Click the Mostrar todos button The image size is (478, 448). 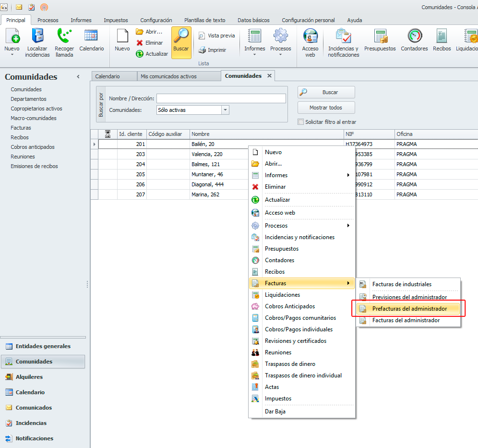coord(326,108)
